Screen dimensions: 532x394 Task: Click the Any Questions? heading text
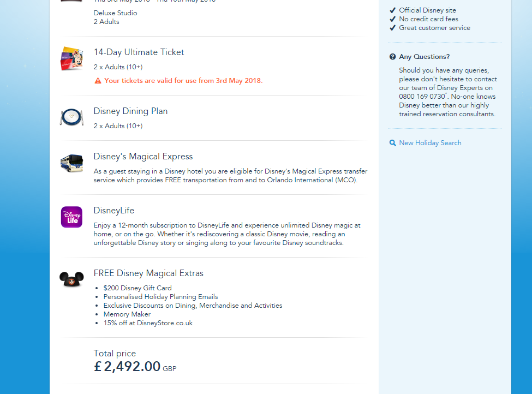tap(424, 57)
